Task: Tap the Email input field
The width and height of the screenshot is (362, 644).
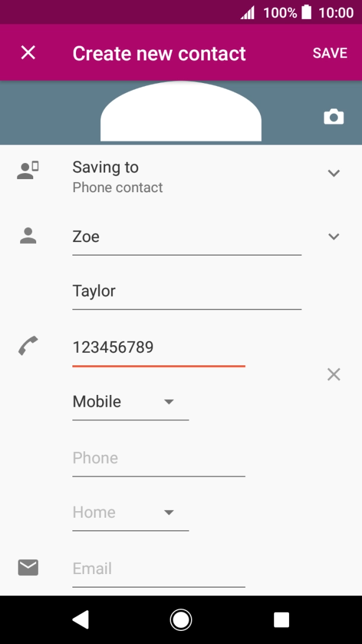Action: tap(158, 569)
